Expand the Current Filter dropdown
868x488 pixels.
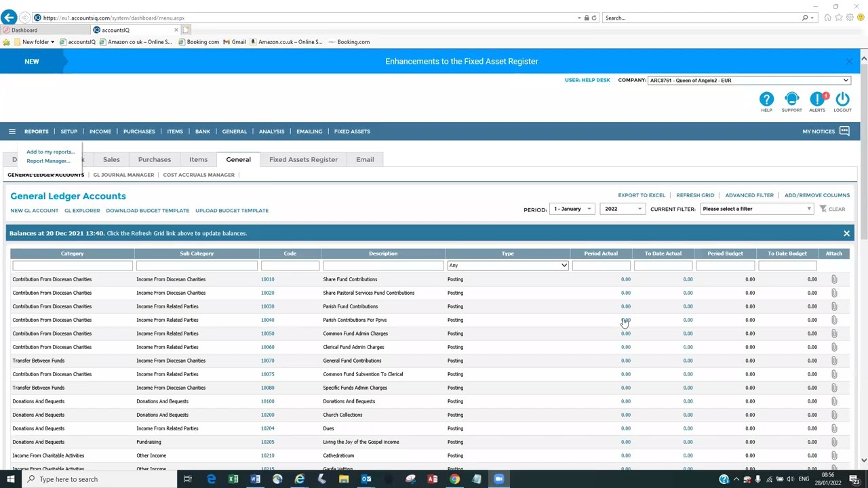pyautogui.click(x=757, y=209)
